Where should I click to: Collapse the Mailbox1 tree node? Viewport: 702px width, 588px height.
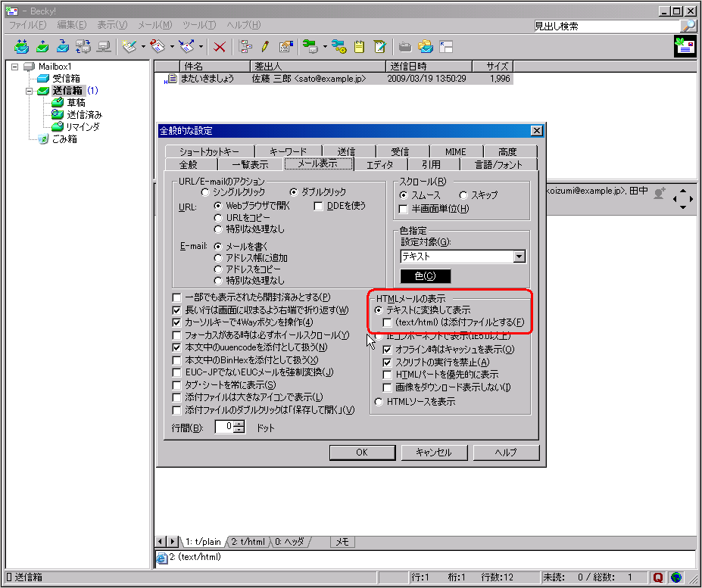click(x=15, y=67)
